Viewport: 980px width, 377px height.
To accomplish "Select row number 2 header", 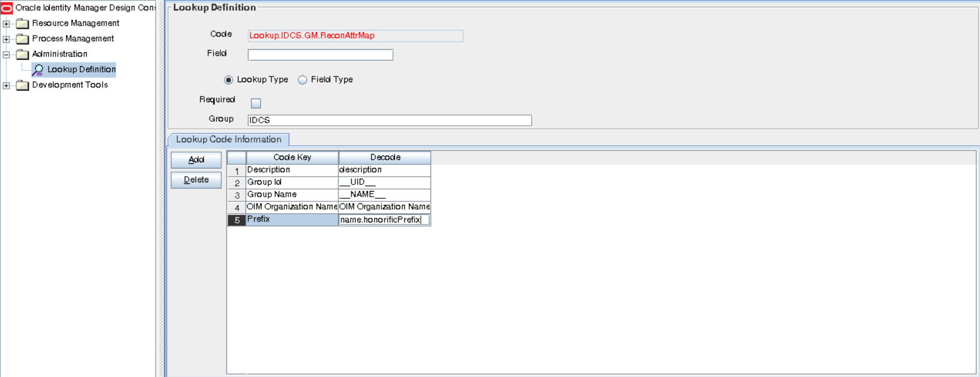I will coord(237,183).
